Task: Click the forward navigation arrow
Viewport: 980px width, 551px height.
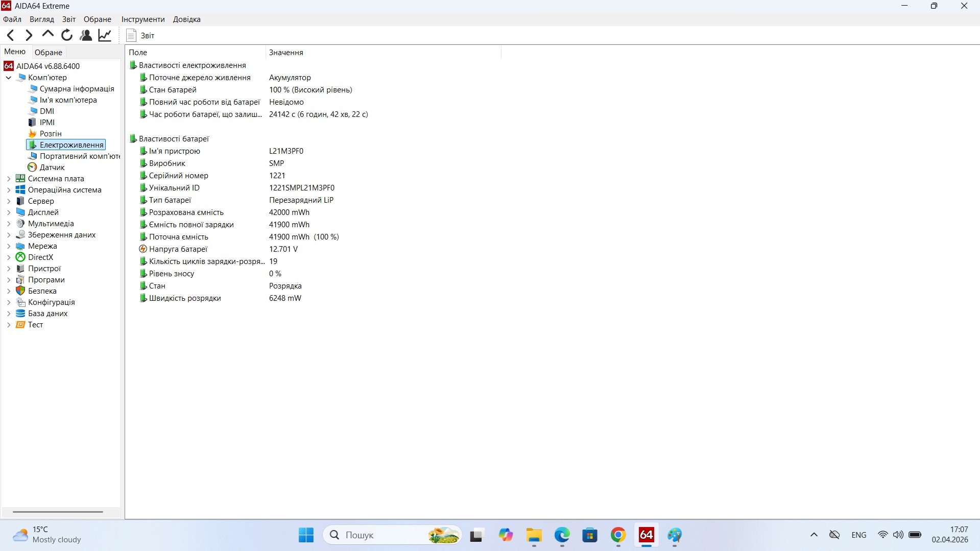Action: coord(29,35)
